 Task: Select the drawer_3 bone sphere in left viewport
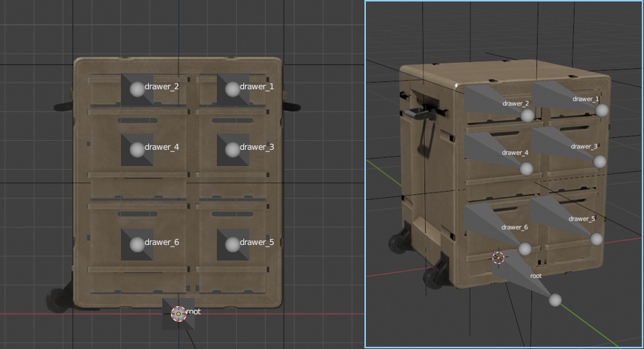(x=232, y=150)
